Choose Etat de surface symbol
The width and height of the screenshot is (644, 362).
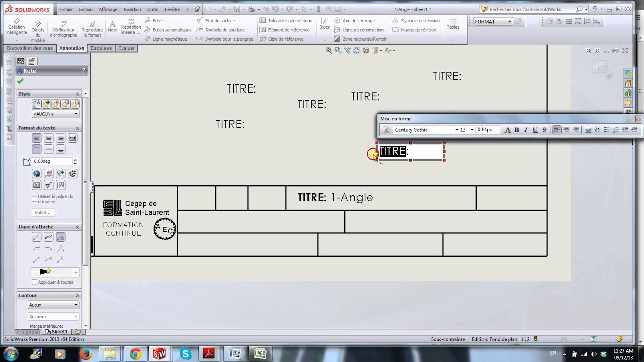tap(215, 21)
